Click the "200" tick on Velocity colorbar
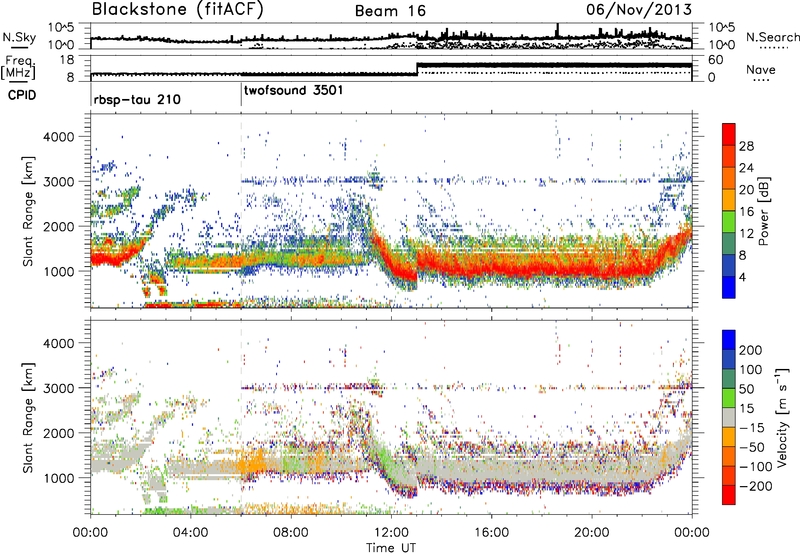This screenshot has width=800, height=554. (x=751, y=350)
